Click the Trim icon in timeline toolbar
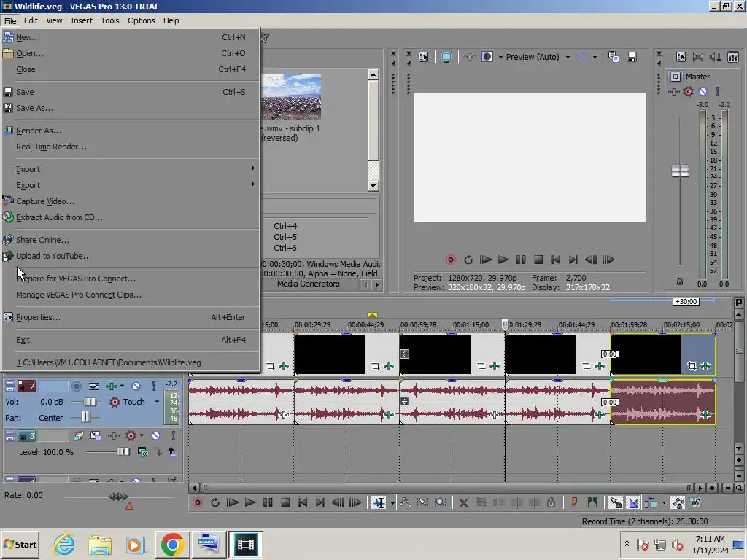The height and width of the screenshot is (560, 747). point(481,503)
